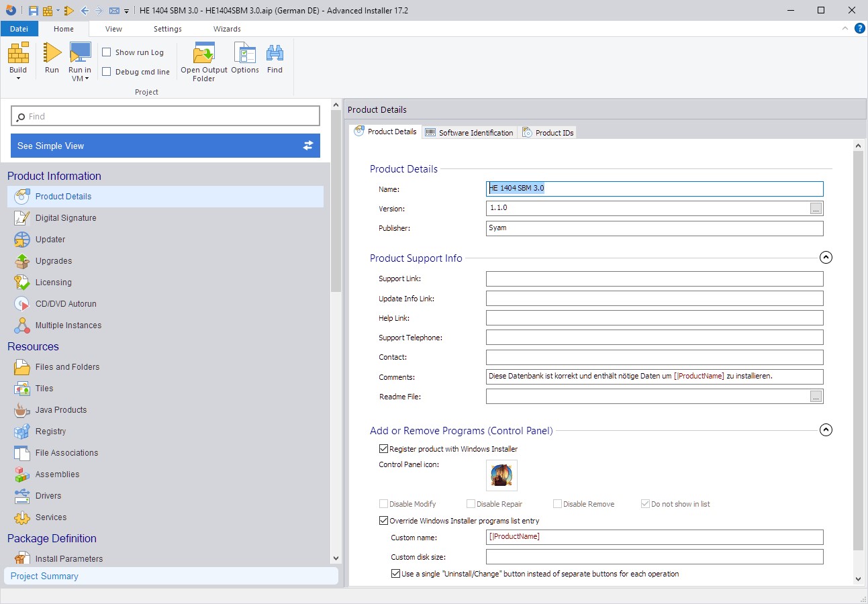This screenshot has width=868, height=604.
Task: Collapse the Product Support Info section
Action: [x=826, y=257]
